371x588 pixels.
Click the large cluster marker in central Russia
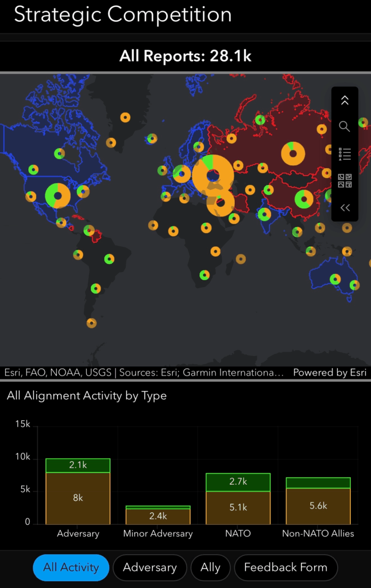(x=293, y=153)
